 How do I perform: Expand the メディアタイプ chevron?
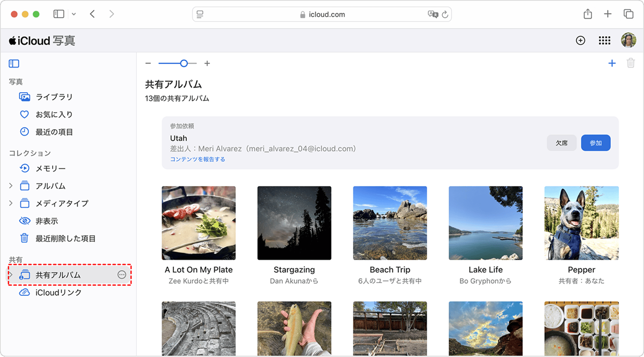11,203
